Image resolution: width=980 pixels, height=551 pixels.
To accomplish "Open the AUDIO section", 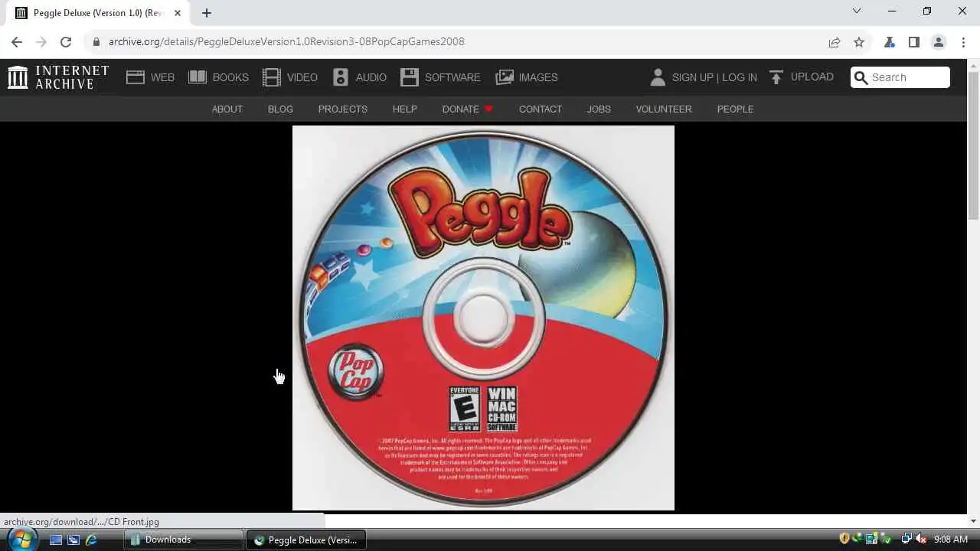I will click(359, 77).
